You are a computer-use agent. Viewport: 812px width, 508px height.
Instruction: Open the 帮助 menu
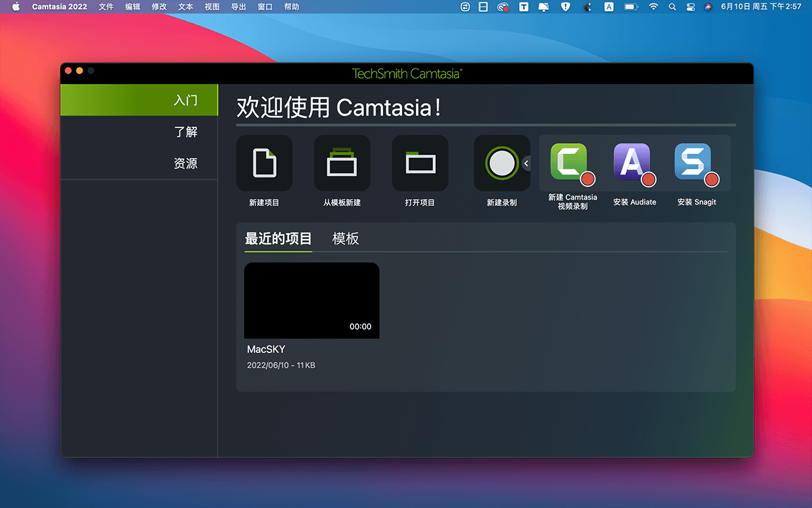(292, 7)
